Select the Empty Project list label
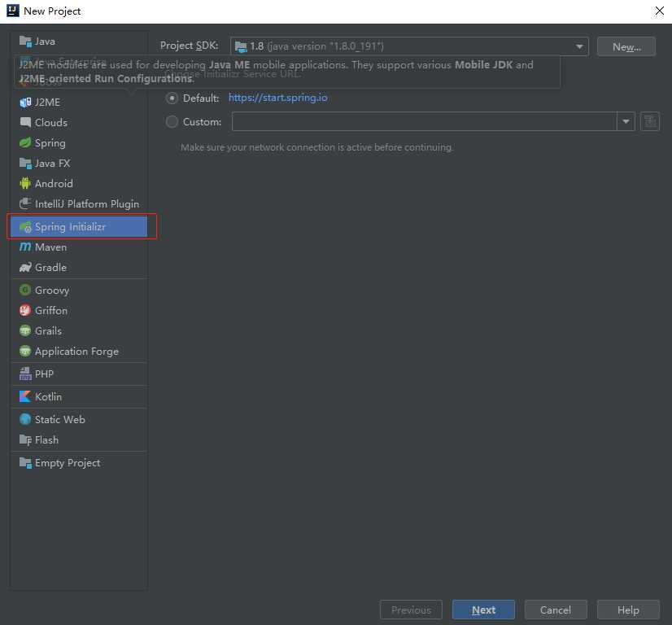This screenshot has width=672, height=625. [68, 463]
